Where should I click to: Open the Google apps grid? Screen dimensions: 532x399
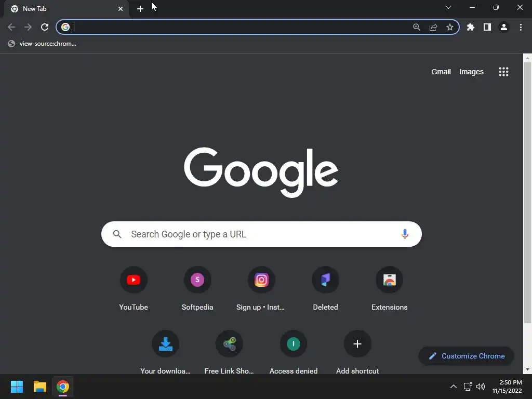pos(503,72)
